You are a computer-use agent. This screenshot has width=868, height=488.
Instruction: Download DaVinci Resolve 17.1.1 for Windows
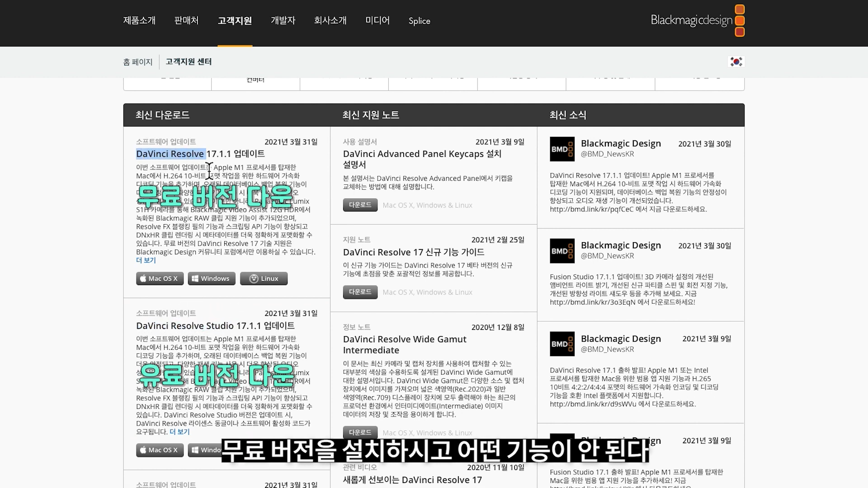pyautogui.click(x=212, y=278)
